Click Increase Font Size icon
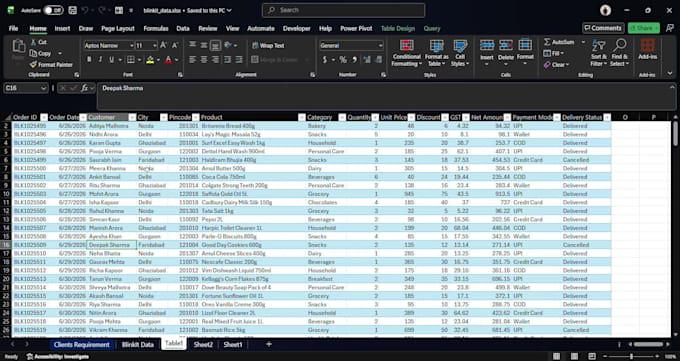The image size is (680, 361). click(163, 45)
